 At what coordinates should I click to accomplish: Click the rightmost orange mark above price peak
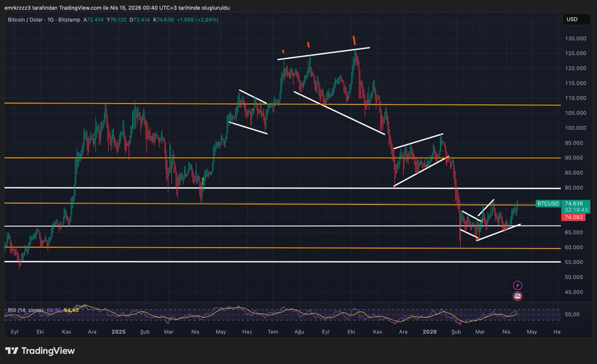[x=354, y=40]
